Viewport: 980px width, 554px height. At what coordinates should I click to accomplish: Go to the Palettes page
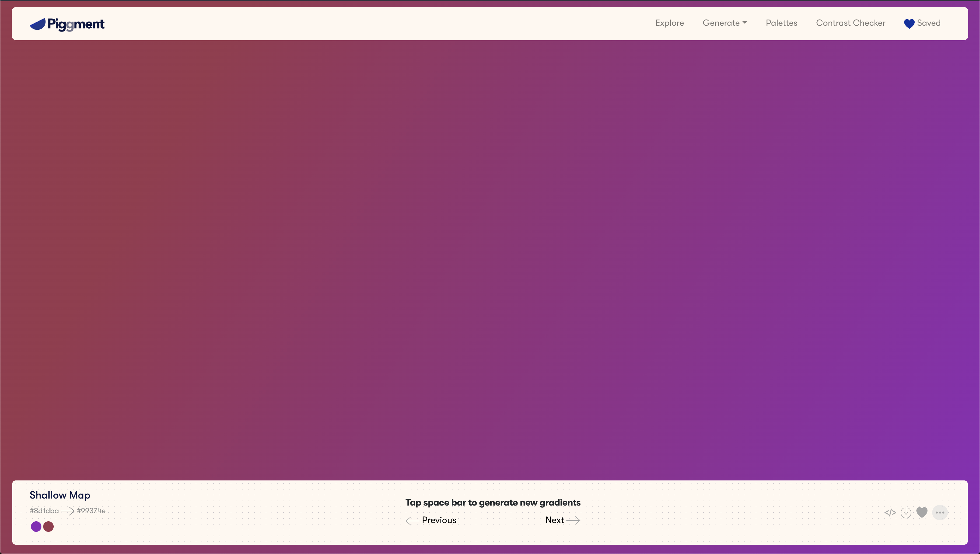tap(781, 23)
